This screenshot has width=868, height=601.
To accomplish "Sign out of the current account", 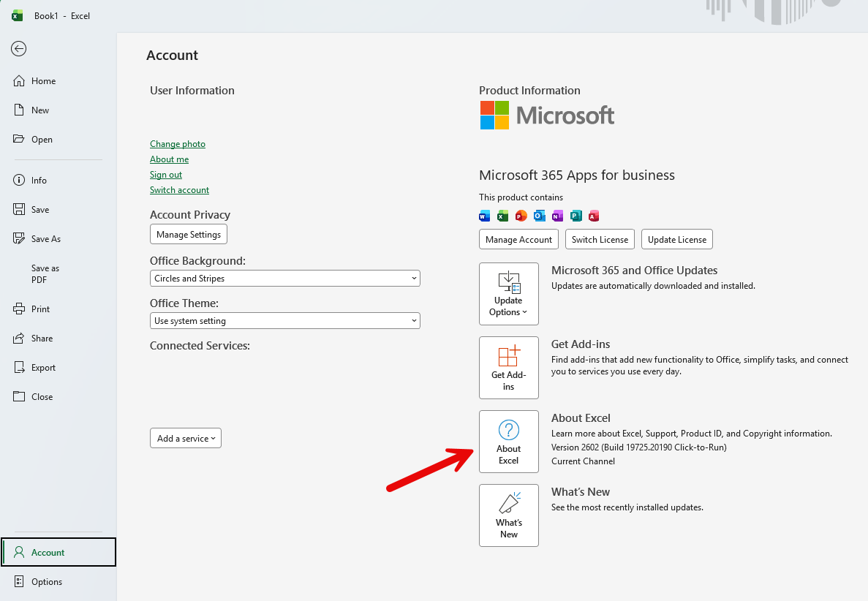I will tap(165, 174).
